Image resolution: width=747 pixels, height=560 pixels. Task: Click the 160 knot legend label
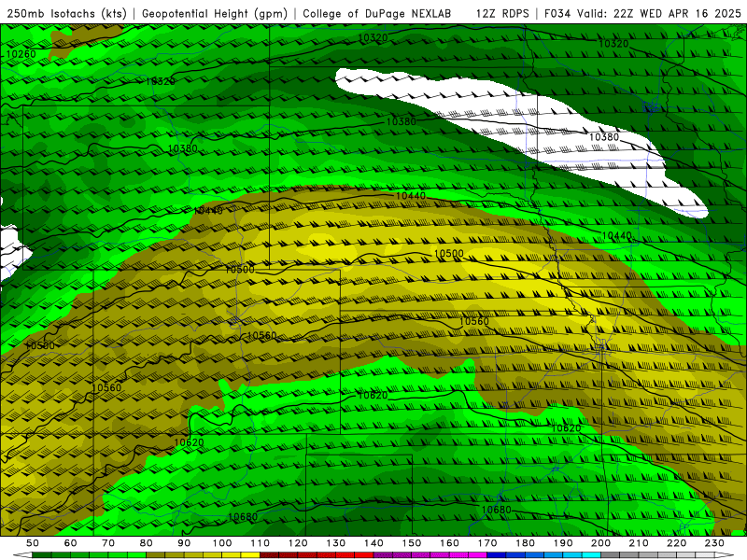click(450, 543)
